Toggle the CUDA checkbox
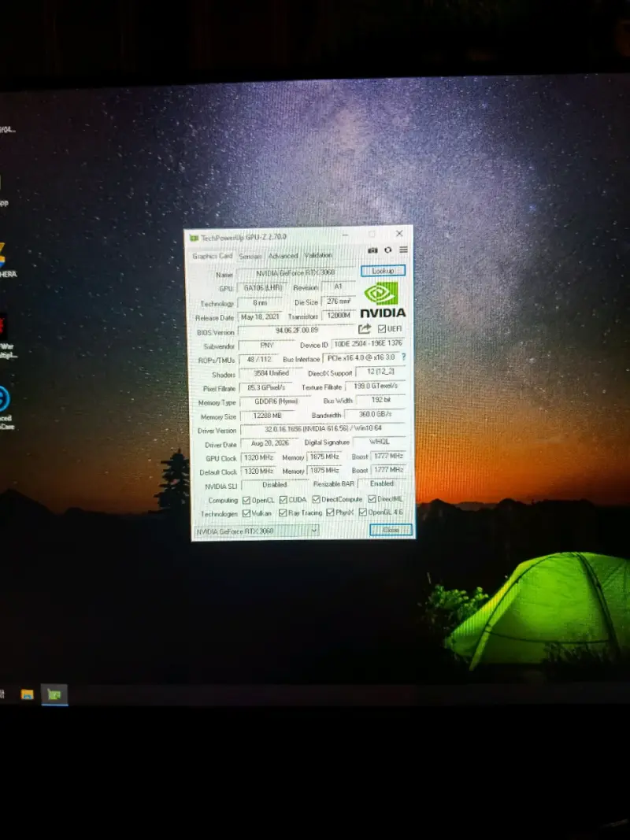This screenshot has width=630, height=840. pos(283,500)
